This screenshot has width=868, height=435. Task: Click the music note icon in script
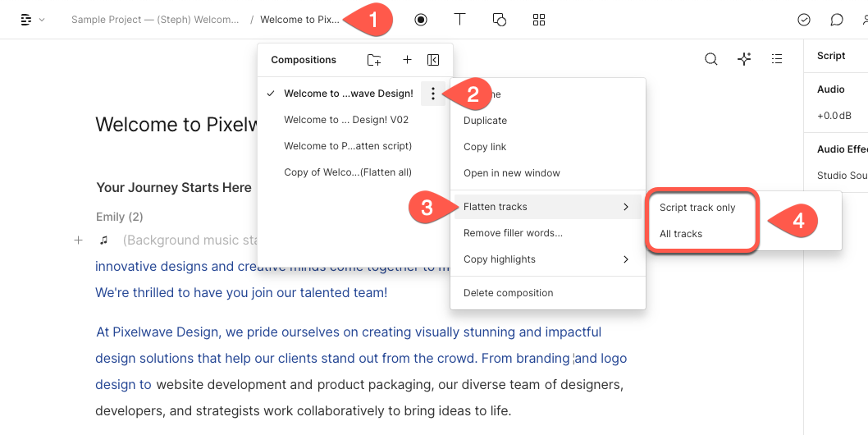point(103,240)
